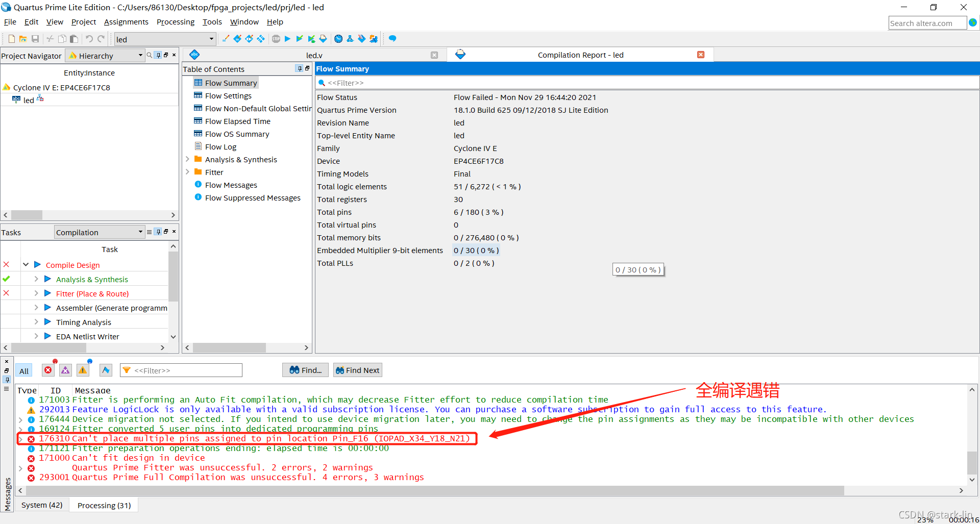Open Platform Designer toolbar icon

pos(374,39)
